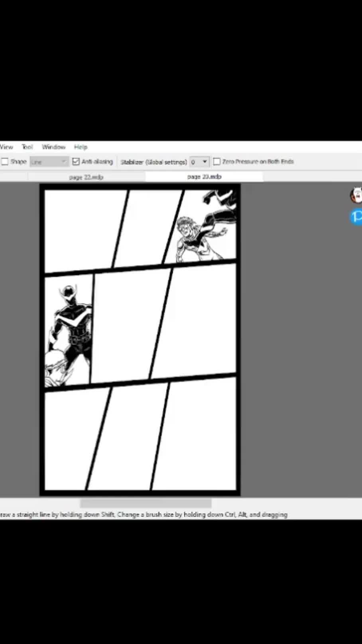
Task: Click the horizontal canvas scrollbar
Action: 146,503
